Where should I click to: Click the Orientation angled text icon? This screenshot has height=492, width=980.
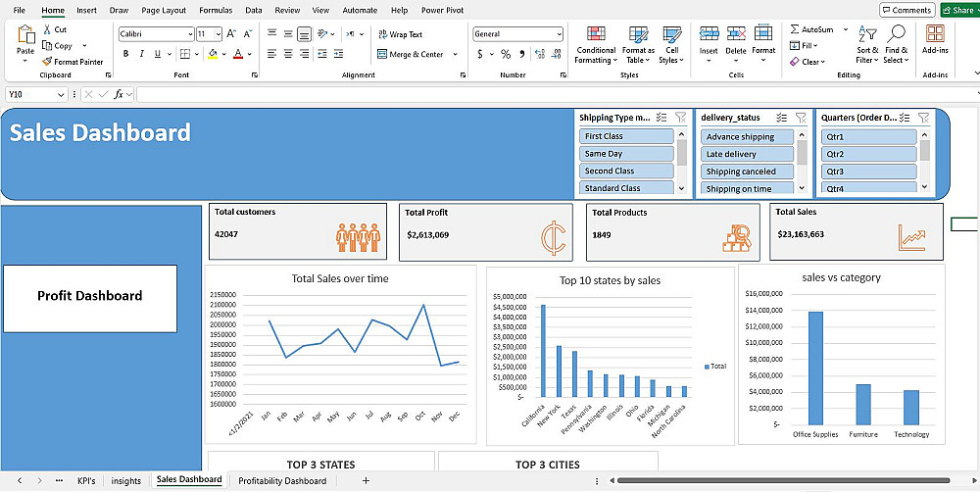[x=321, y=33]
